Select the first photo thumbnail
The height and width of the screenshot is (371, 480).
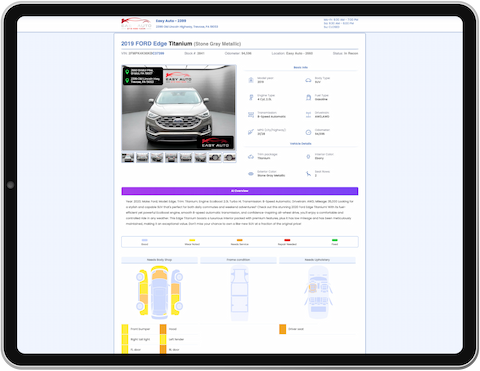pos(128,157)
